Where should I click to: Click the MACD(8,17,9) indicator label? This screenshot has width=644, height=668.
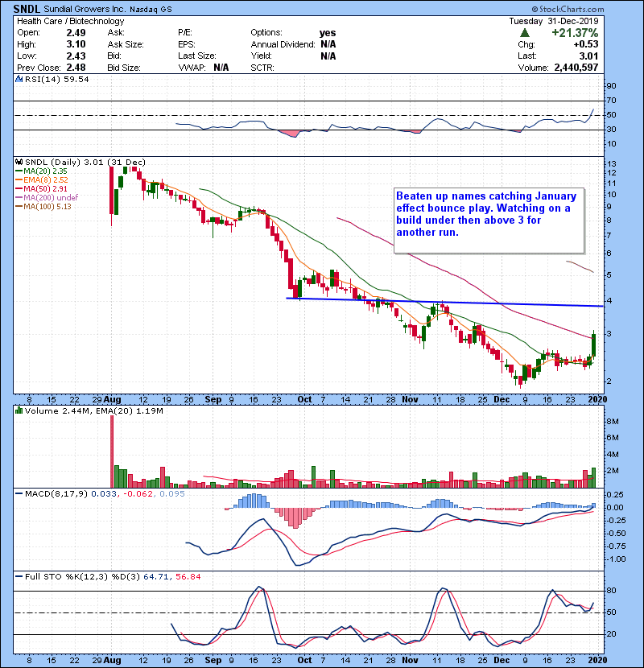tap(56, 494)
